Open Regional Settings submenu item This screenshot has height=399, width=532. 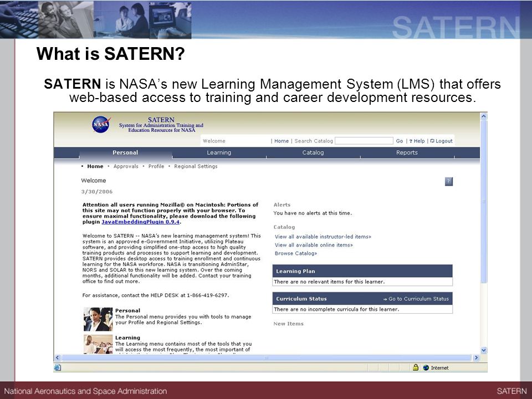pos(196,166)
